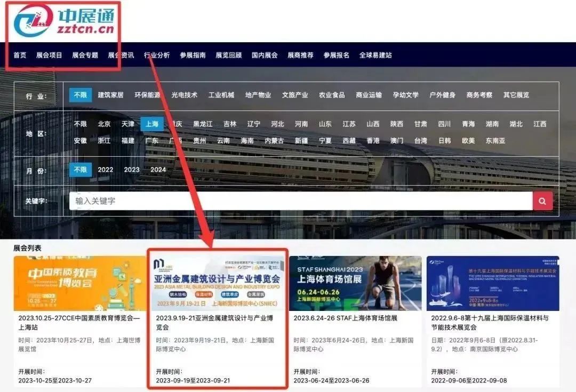Open 国内展会 navigation link
The height and width of the screenshot is (392, 576).
[x=265, y=55]
